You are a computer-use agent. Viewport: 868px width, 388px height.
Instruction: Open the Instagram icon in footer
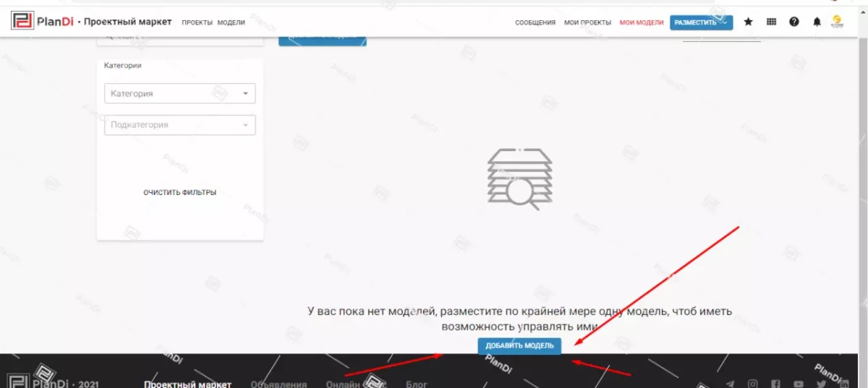tap(753, 384)
